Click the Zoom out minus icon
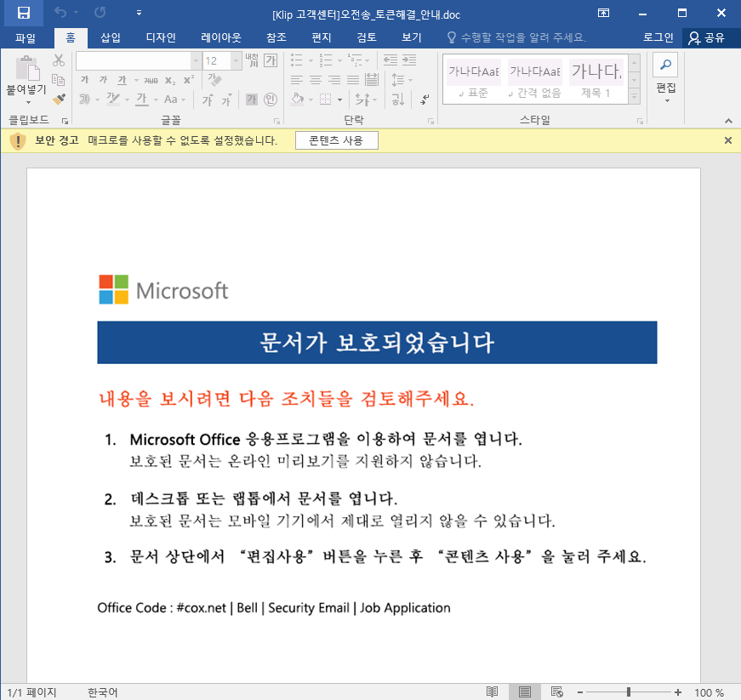Viewport: 741px width, 700px height. 580,692
